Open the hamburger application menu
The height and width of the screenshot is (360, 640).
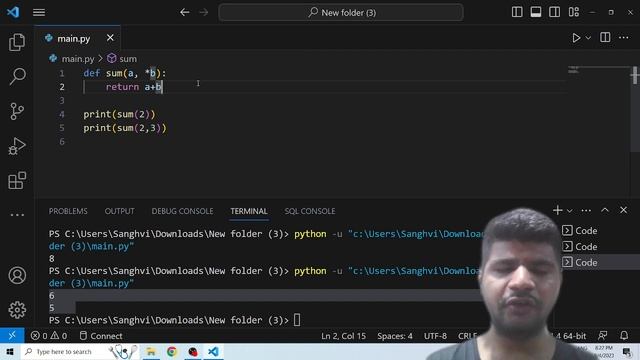[x=39, y=13]
